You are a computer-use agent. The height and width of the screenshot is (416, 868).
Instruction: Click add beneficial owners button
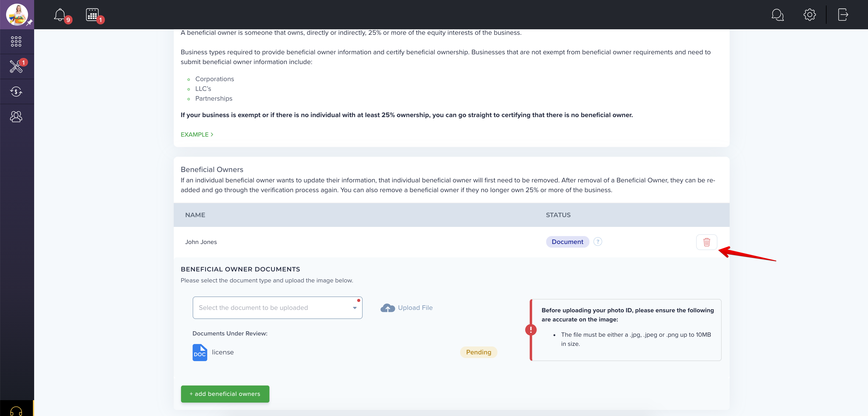(x=225, y=394)
